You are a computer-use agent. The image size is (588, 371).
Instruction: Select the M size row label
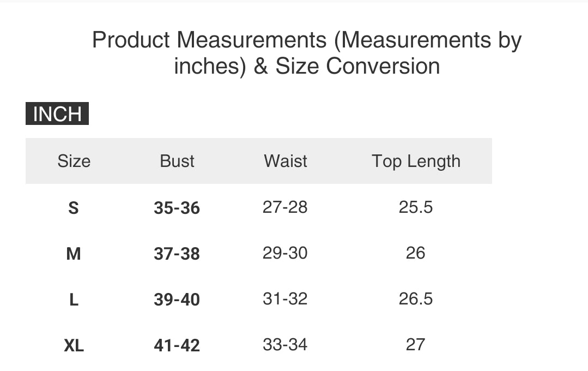[74, 254]
